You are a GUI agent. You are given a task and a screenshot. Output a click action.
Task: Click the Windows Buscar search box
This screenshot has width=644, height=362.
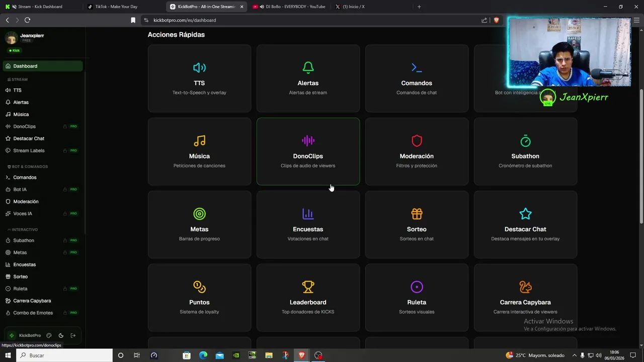click(x=64, y=355)
